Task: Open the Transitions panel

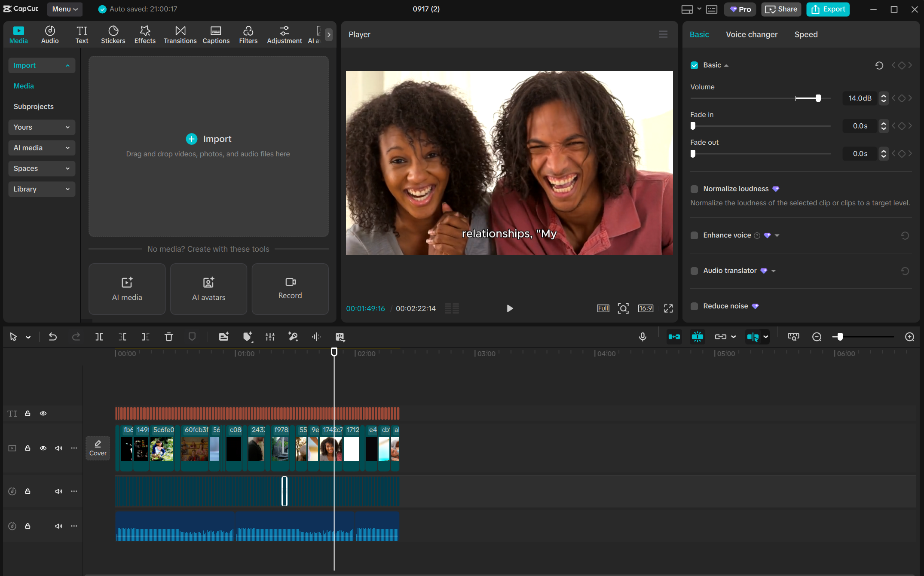Action: (180, 34)
